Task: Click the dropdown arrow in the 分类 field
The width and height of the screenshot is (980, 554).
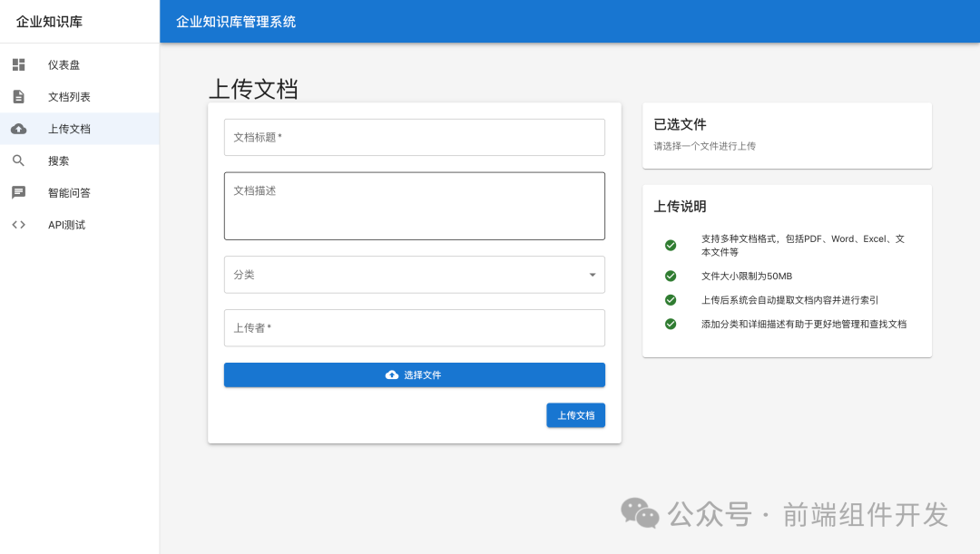Action: tap(592, 274)
